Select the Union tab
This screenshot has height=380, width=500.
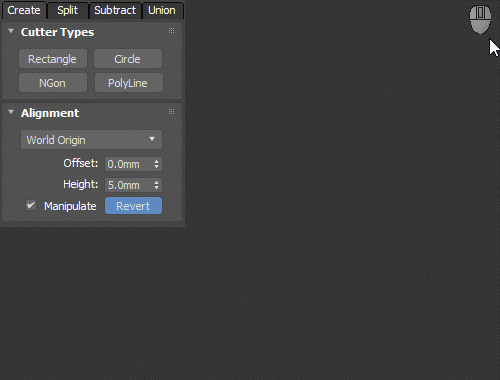pos(162,10)
